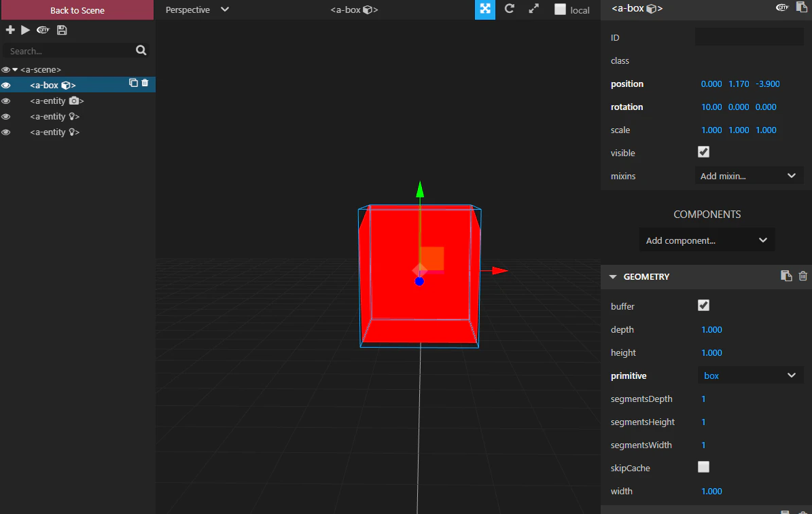Edit the height value
Screen dimensions: 812x514
[711, 353]
